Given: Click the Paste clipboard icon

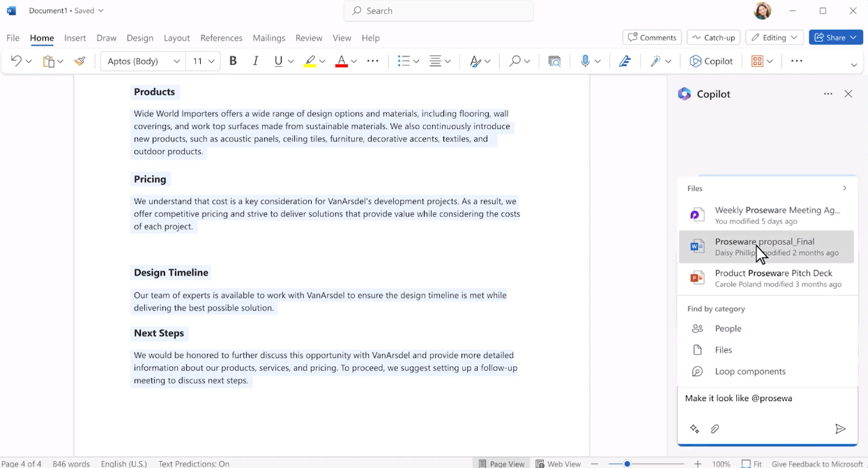Looking at the screenshot, I should (48, 61).
